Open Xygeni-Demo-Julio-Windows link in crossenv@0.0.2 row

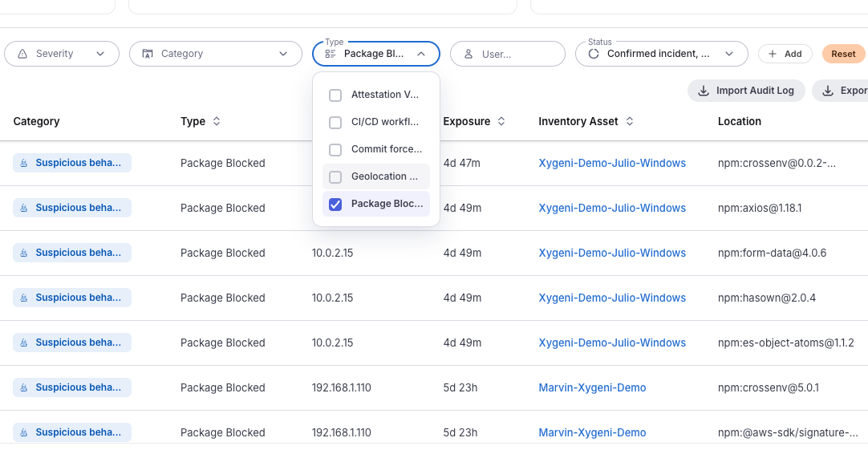pyautogui.click(x=612, y=164)
